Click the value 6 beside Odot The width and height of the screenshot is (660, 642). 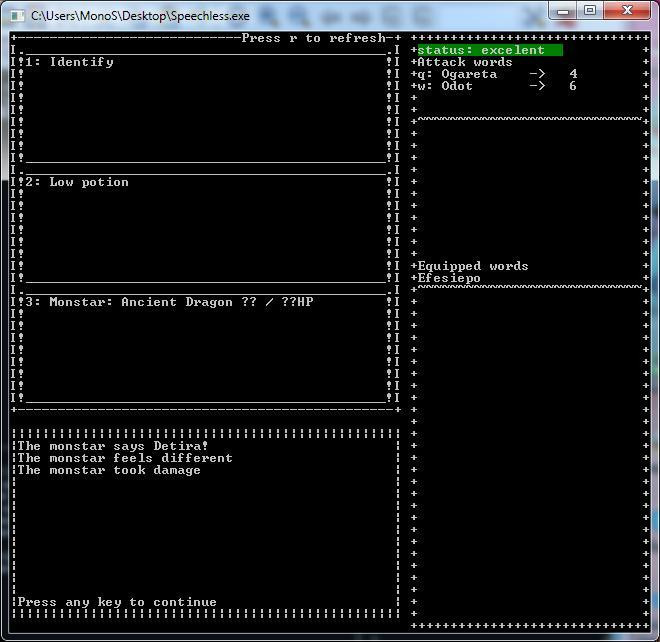pos(572,86)
